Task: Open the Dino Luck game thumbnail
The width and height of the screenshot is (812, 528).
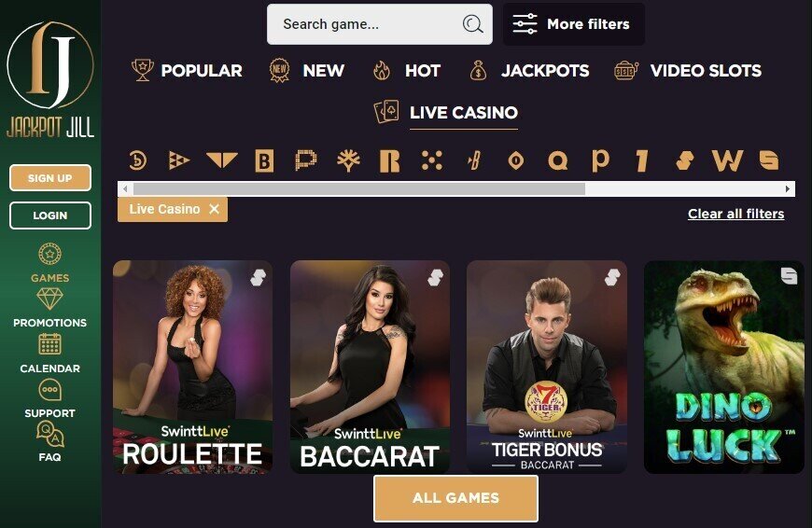Action: 723,367
